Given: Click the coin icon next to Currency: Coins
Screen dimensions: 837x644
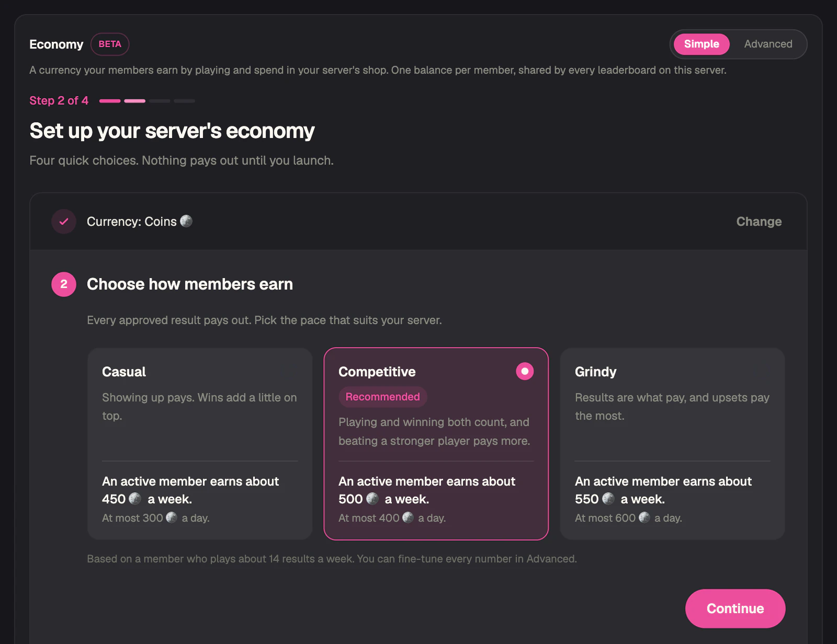Looking at the screenshot, I should click(x=186, y=221).
